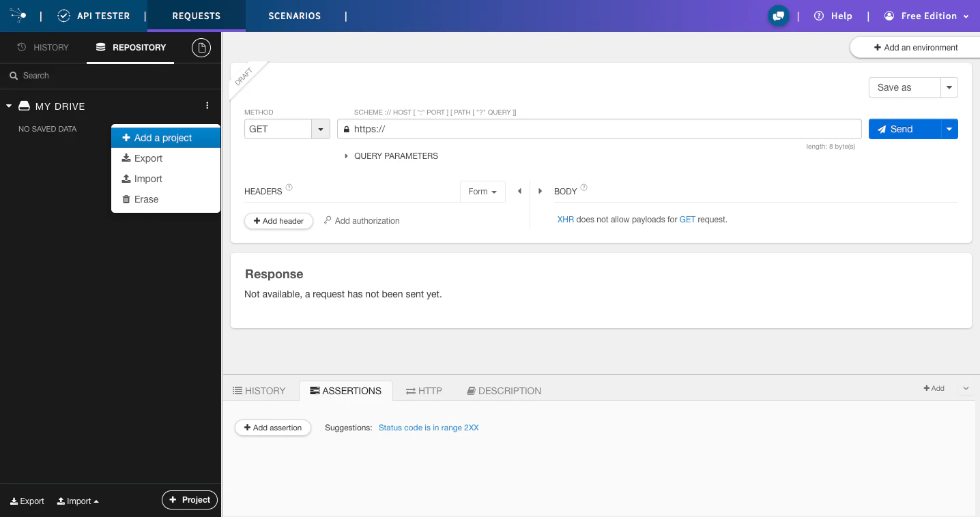Select Import in the context menu
Screen dimensions: 980x517
[x=166, y=179]
